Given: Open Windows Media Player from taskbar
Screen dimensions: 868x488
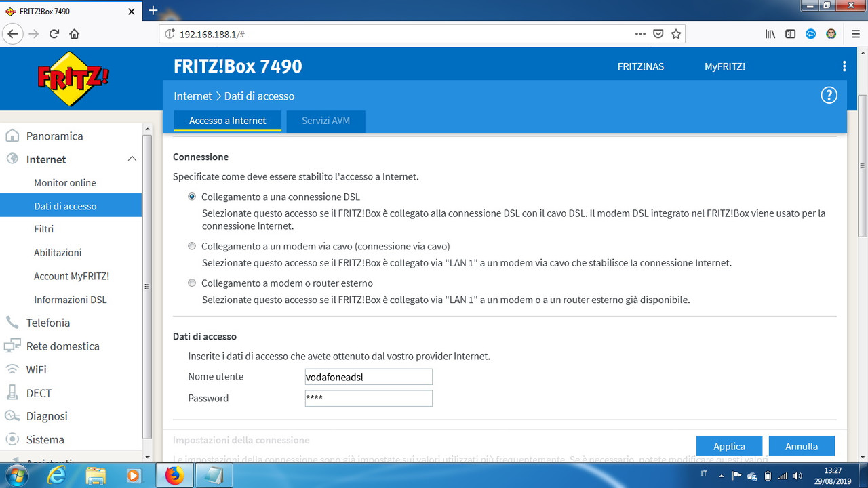Looking at the screenshot, I should [x=134, y=475].
